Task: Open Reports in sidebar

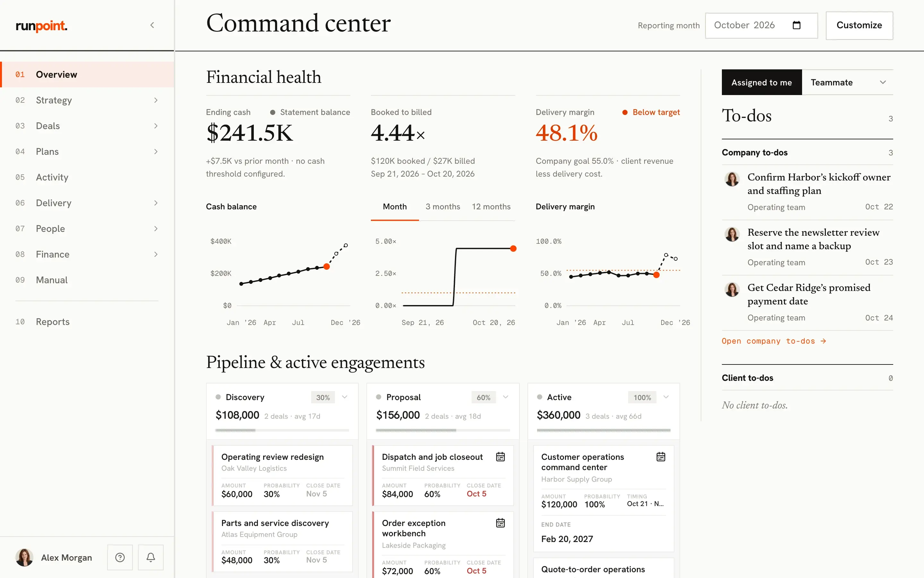Action: pyautogui.click(x=88, y=322)
